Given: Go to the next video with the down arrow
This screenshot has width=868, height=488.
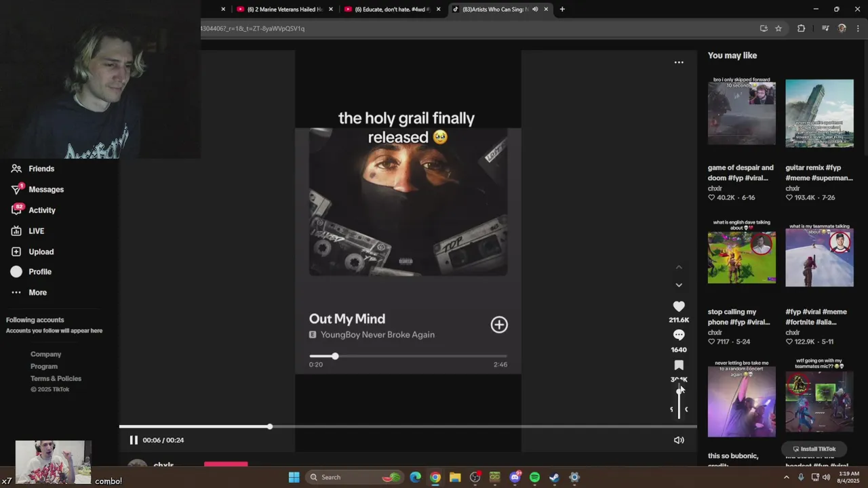Looking at the screenshot, I should click(x=679, y=285).
